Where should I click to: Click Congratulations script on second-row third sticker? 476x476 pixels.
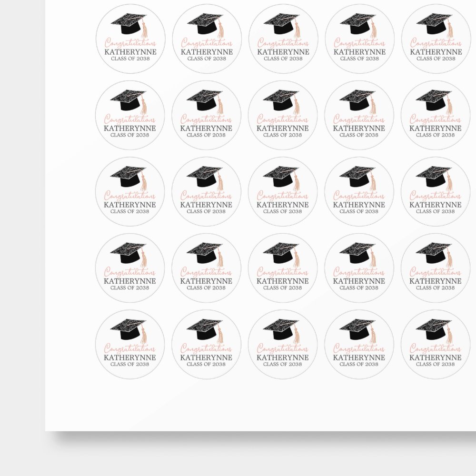click(283, 119)
